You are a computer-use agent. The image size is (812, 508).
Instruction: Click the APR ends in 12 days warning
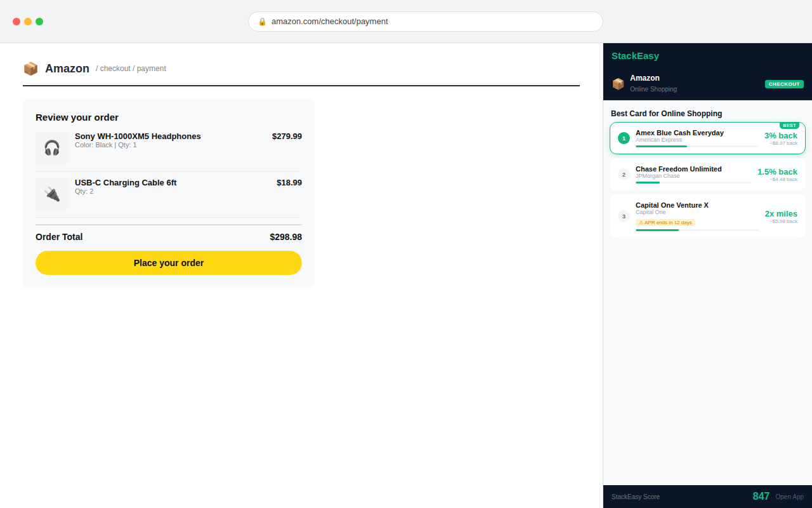click(665, 223)
